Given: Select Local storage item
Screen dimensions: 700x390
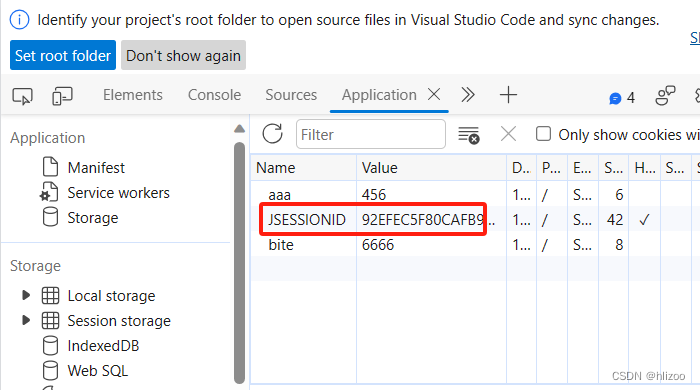Looking at the screenshot, I should point(111,296).
